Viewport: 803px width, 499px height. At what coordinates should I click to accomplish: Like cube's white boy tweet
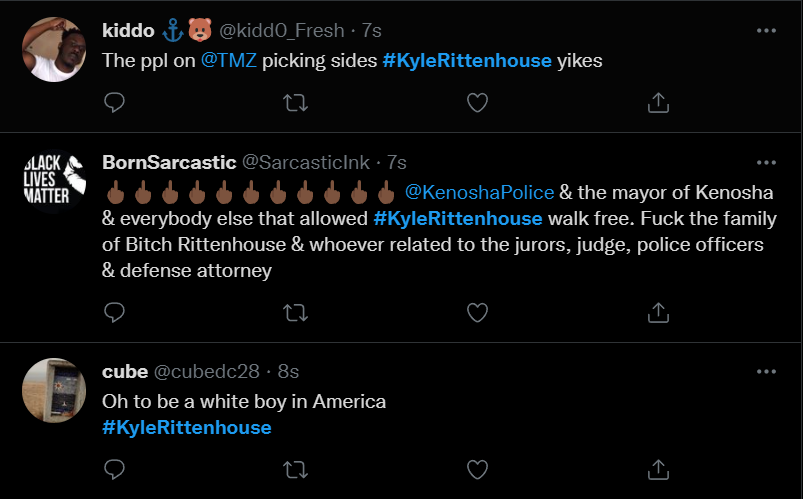point(478,469)
